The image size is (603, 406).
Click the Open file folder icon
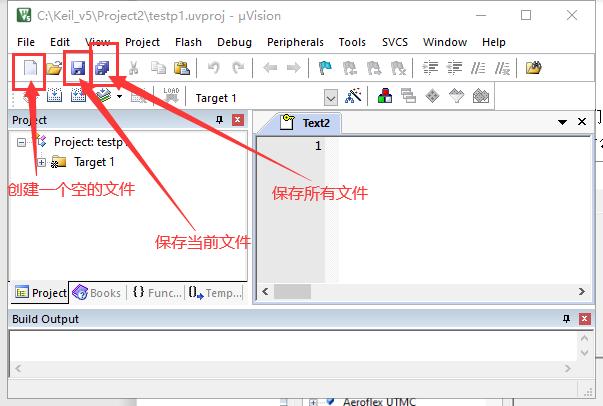tap(54, 68)
